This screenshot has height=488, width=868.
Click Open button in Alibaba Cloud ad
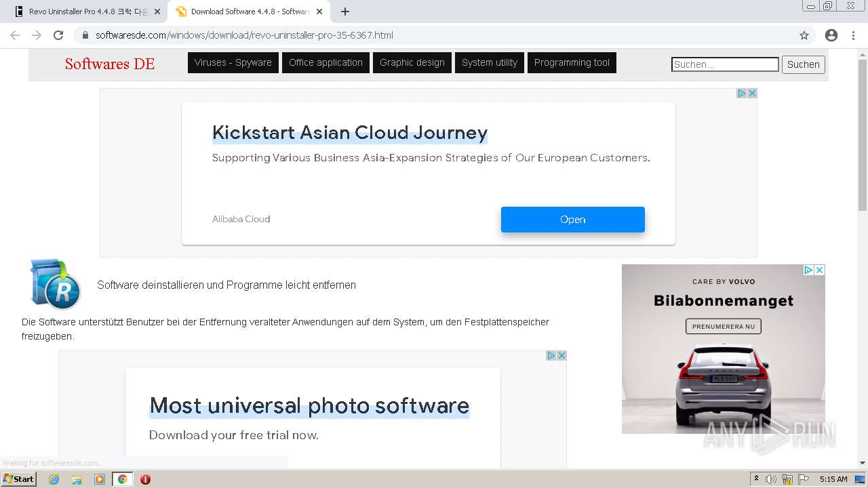573,220
